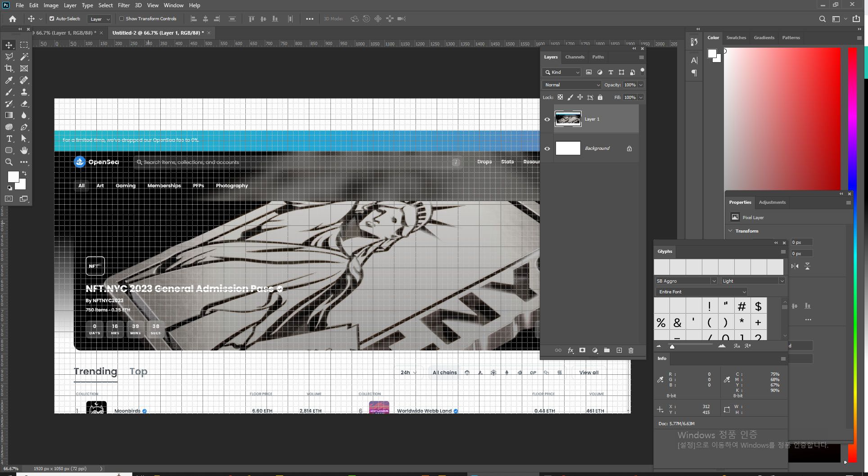The image size is (868, 476).
Task: Open Entire Font category dropdown
Action: [x=701, y=292]
